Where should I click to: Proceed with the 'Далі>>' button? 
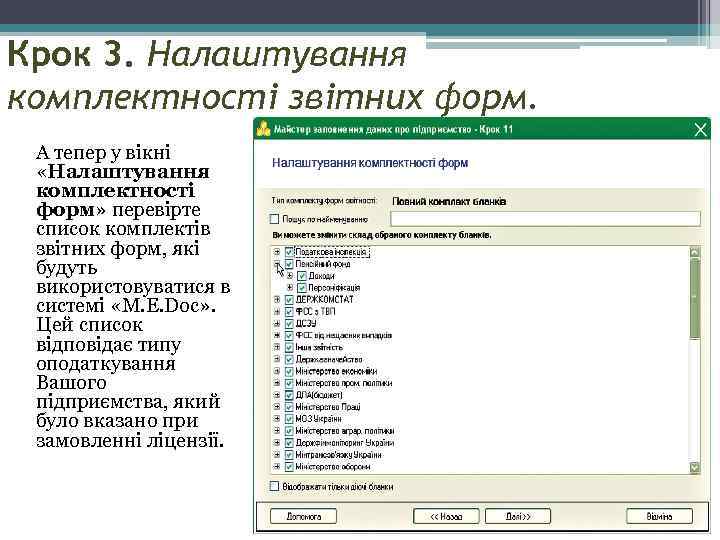518,517
